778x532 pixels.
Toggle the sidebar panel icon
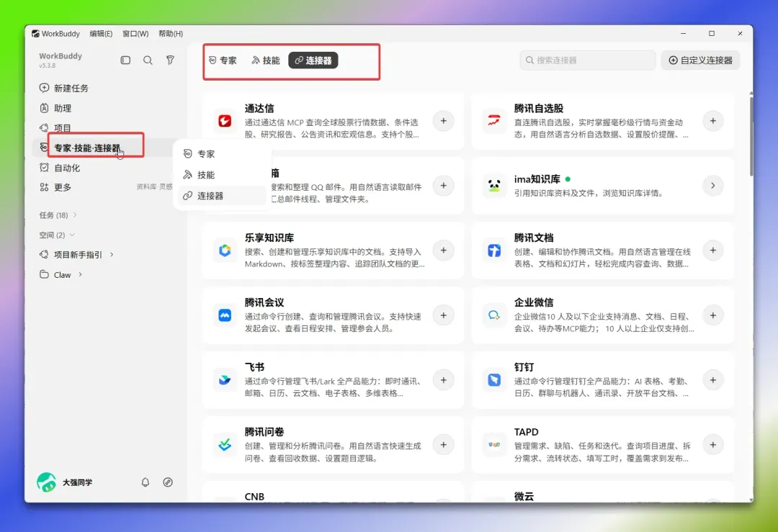point(125,60)
